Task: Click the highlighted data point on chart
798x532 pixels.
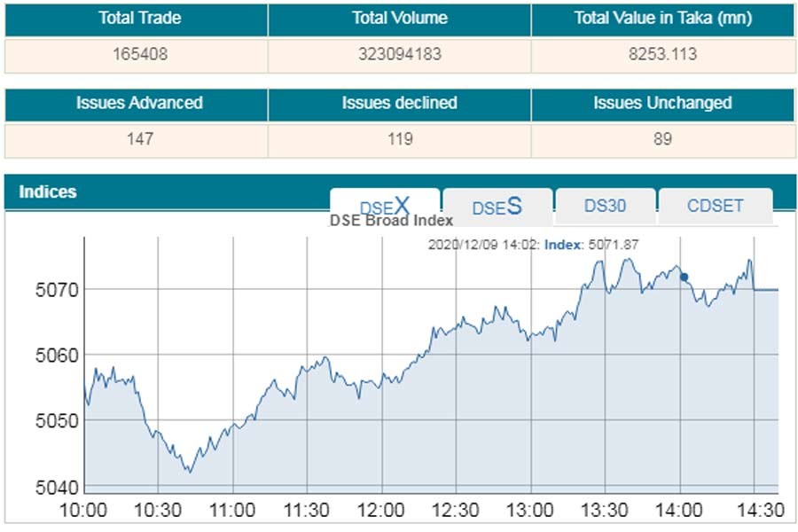Action: coord(684,277)
